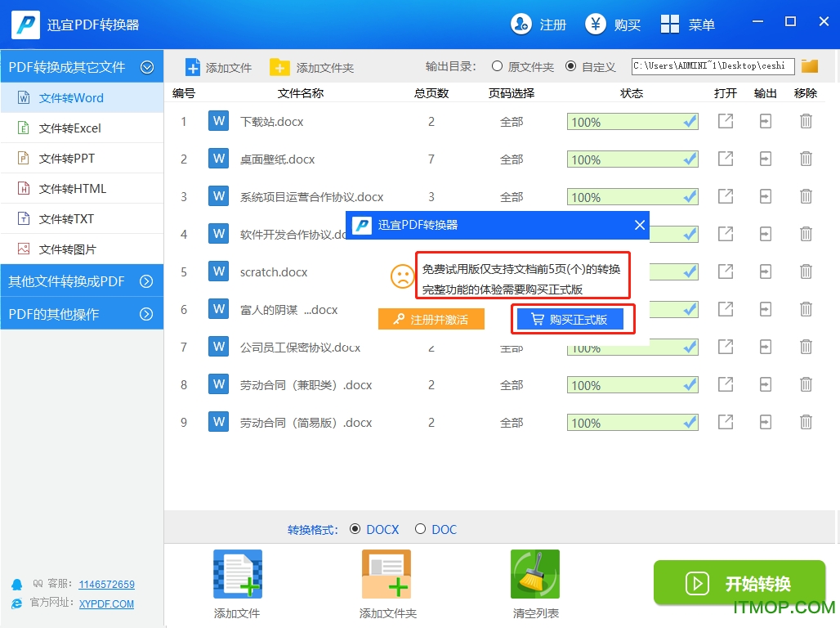Click the 添加文件夹 icon at the bottom
This screenshot has width=840, height=628.
[x=386, y=574]
